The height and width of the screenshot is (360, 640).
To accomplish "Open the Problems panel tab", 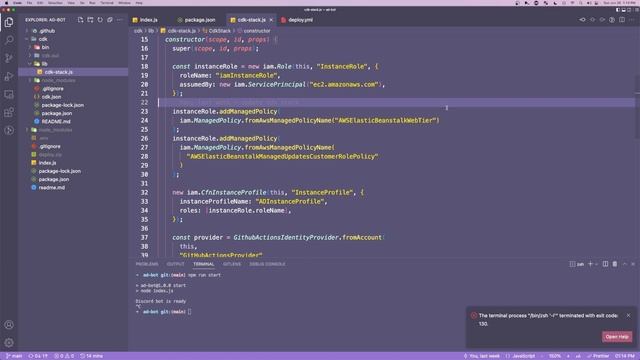I will (x=147, y=264).
